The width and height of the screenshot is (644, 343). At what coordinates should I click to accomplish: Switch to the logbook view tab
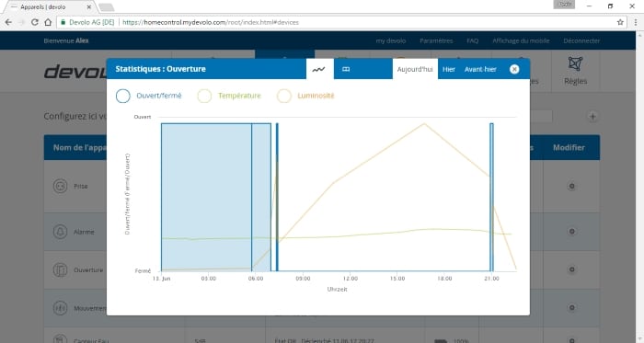pyautogui.click(x=346, y=69)
